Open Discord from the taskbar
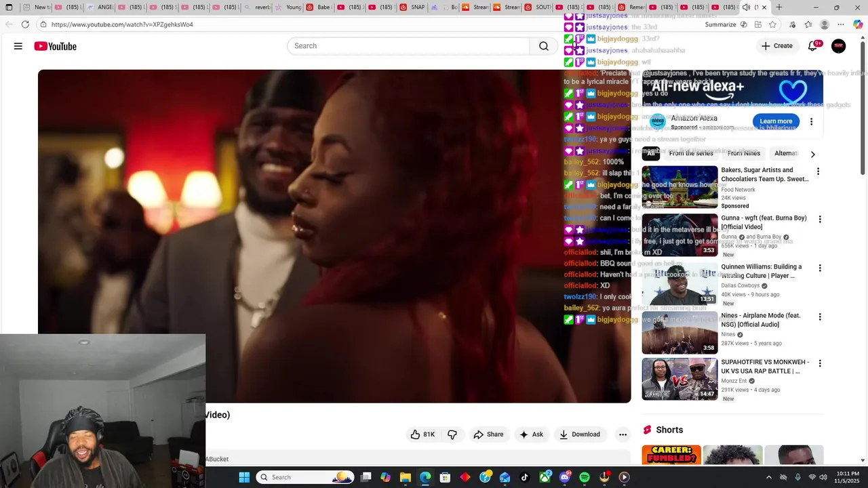 pos(565,477)
